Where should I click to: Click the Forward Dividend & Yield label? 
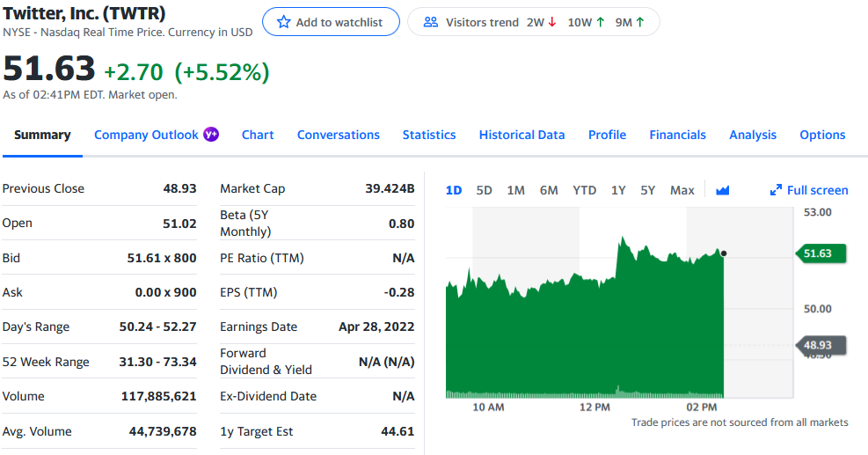coord(266,362)
